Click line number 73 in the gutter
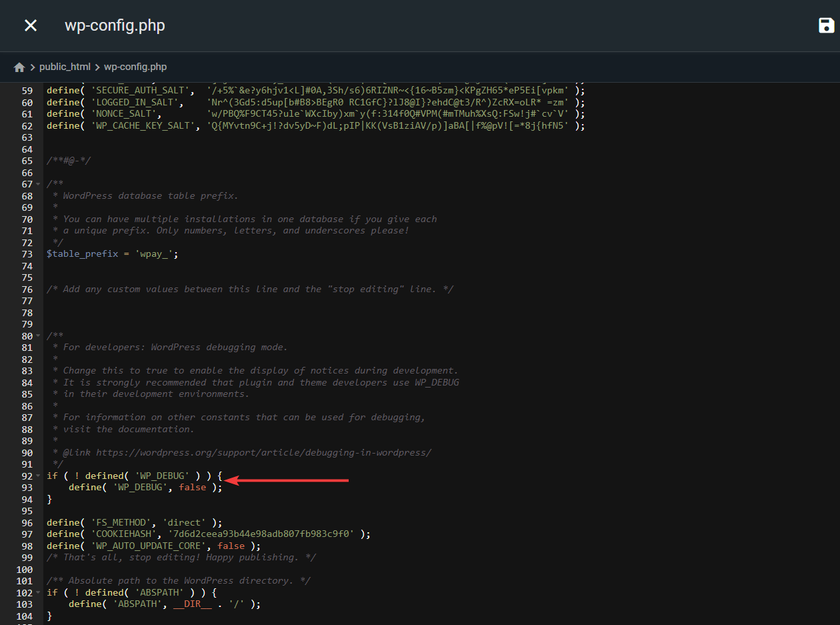840x625 pixels. 27,254
